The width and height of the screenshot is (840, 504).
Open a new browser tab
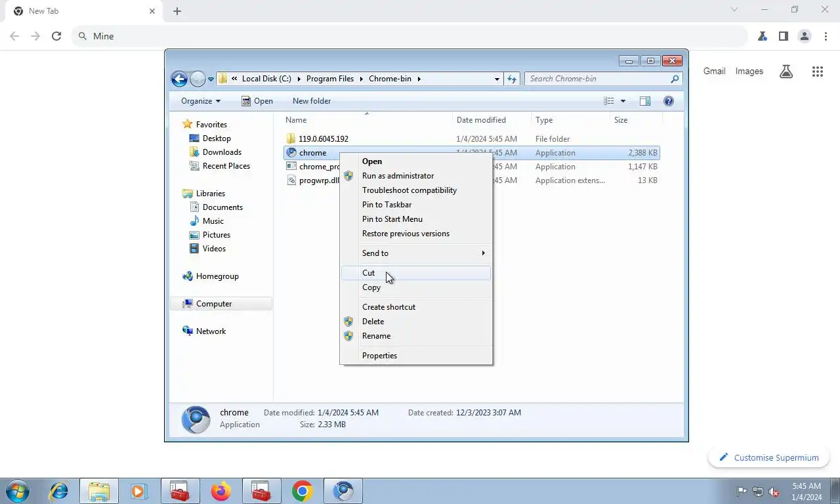pyautogui.click(x=177, y=11)
